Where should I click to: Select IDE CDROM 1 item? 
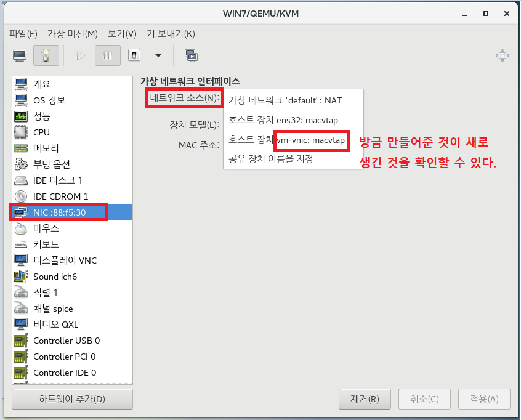[x=73, y=196]
